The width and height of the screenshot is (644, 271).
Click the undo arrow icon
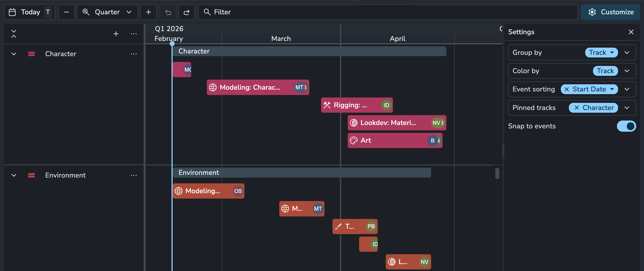pyautogui.click(x=168, y=12)
